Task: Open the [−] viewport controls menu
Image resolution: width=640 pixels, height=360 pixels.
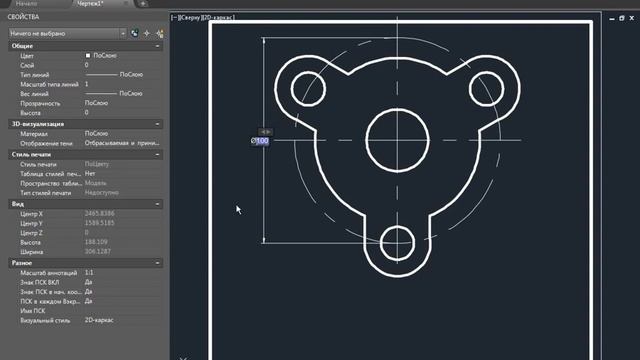Action: [174, 18]
